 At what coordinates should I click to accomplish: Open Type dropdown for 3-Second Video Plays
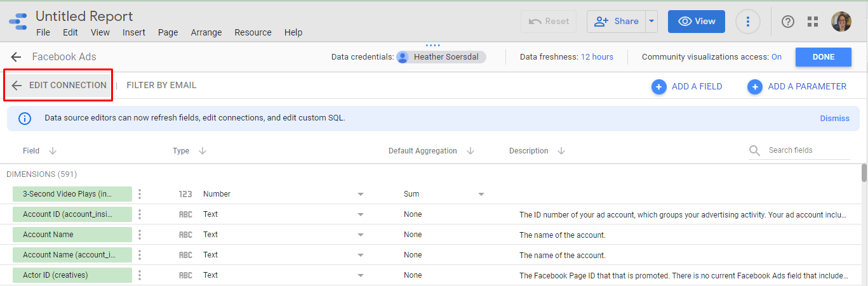[x=361, y=194]
